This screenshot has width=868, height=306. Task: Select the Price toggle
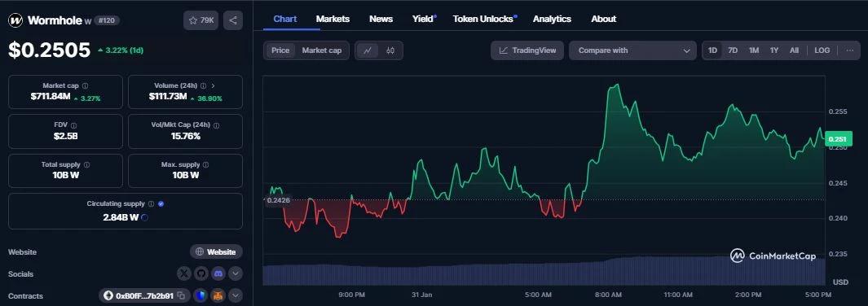click(280, 50)
